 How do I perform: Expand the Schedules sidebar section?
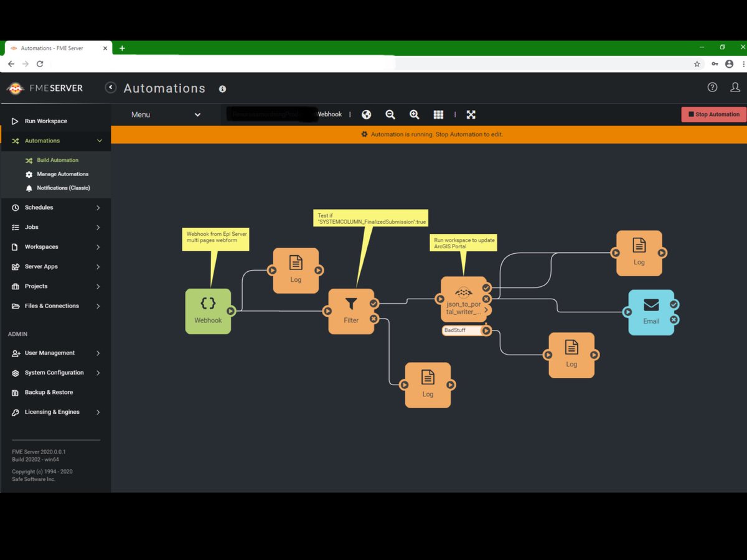(55, 207)
